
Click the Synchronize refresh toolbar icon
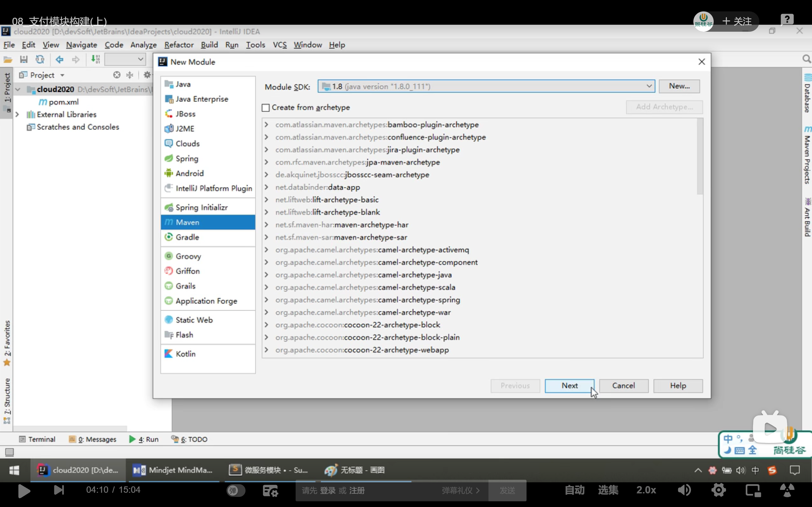(40, 59)
